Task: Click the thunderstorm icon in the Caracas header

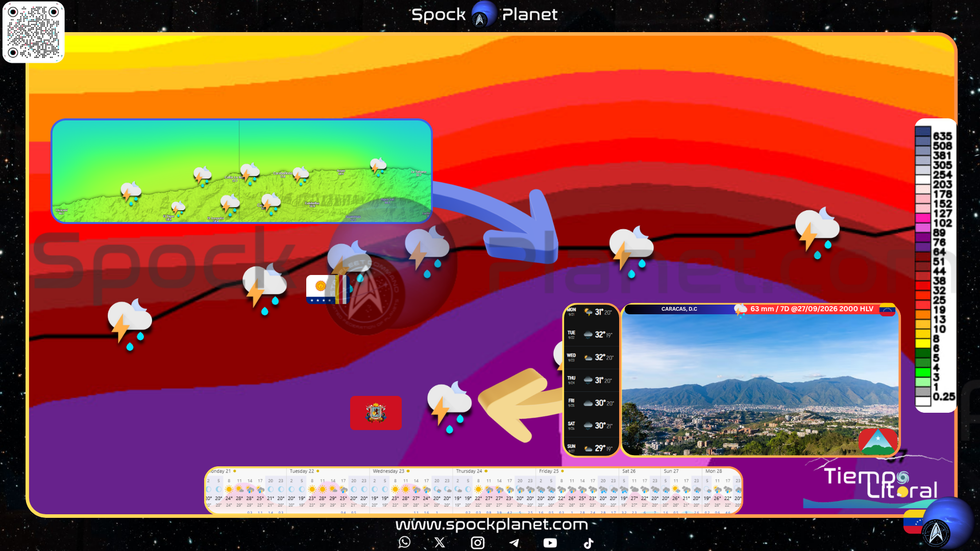Action: point(741,310)
